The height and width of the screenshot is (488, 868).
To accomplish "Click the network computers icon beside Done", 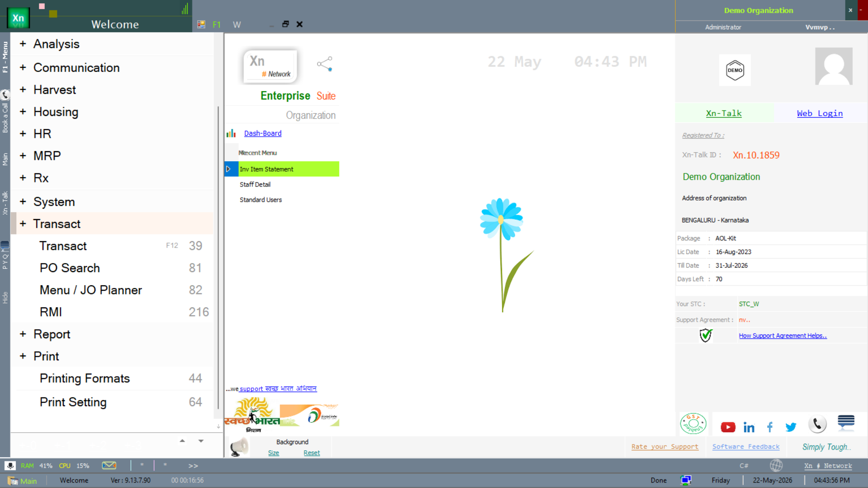I will [x=686, y=480].
